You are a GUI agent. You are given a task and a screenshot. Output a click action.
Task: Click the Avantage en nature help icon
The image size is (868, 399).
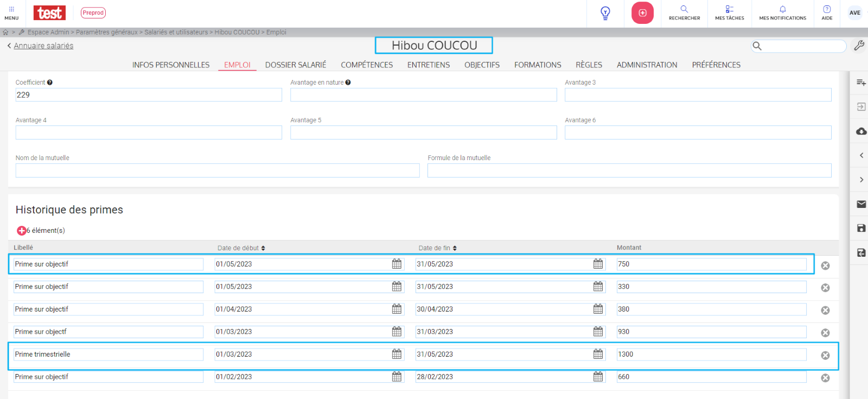(x=348, y=83)
